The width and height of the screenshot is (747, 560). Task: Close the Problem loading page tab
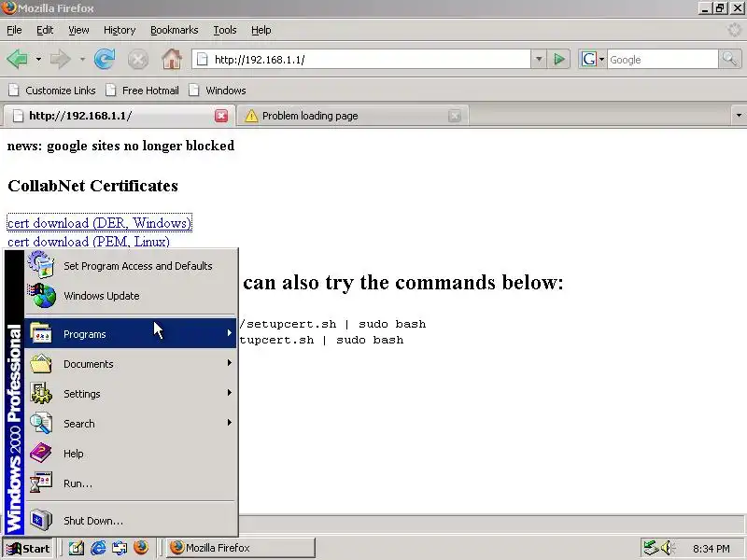(x=455, y=116)
